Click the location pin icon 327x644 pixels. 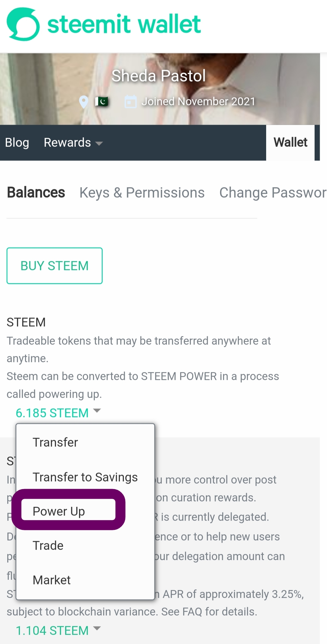pos(84,102)
